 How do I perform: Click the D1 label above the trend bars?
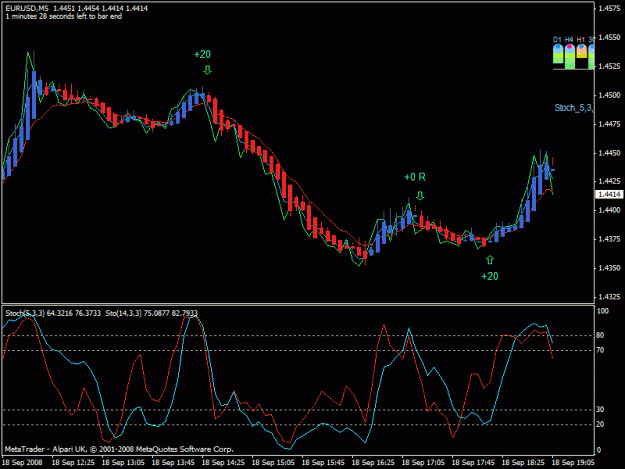pos(557,40)
